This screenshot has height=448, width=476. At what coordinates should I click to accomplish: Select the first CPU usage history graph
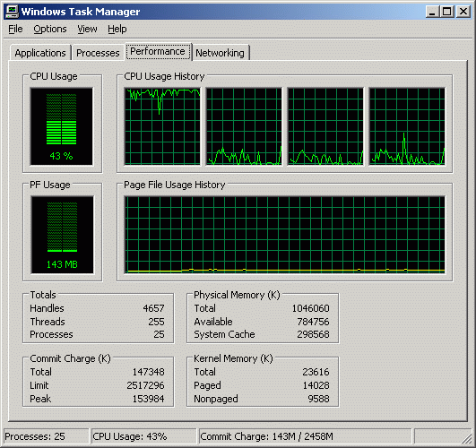pyautogui.click(x=162, y=126)
